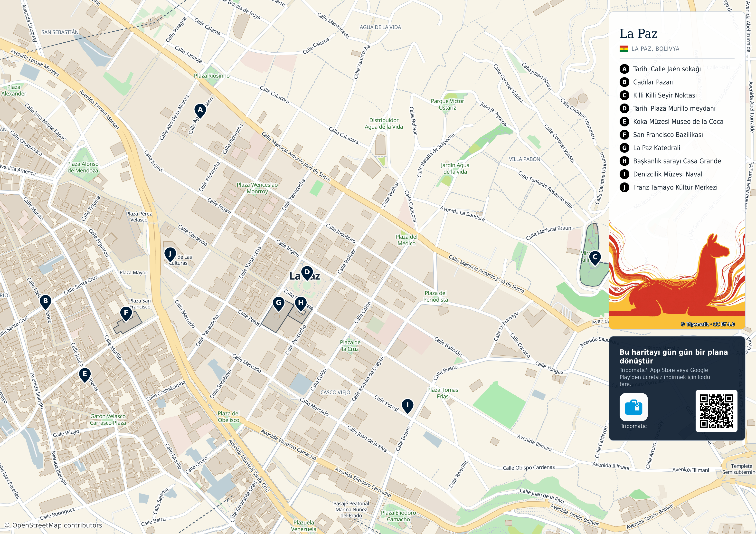Select legend entry Tarihi Calle Jaén sokağı
The height and width of the screenshot is (534, 756).
point(666,69)
